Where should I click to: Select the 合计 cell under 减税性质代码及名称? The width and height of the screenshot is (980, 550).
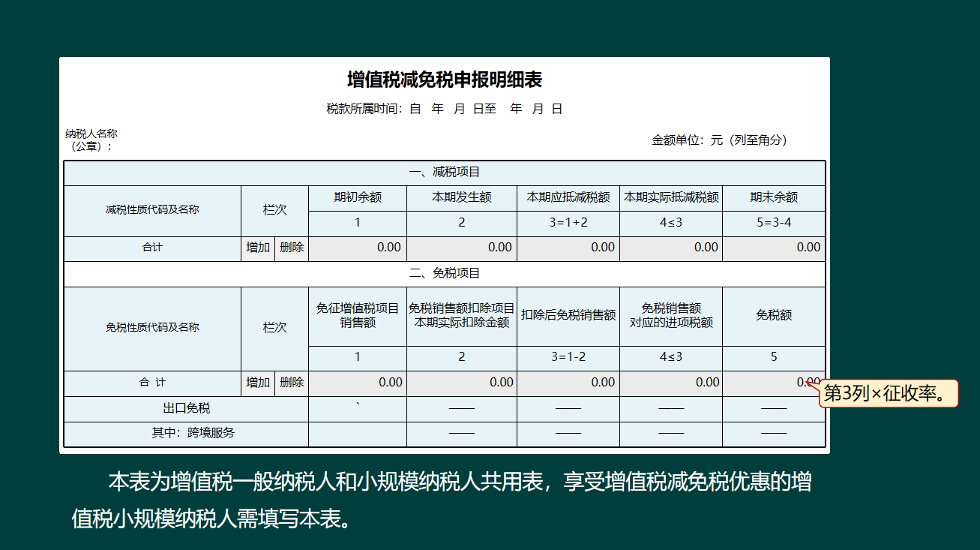pyautogui.click(x=153, y=248)
